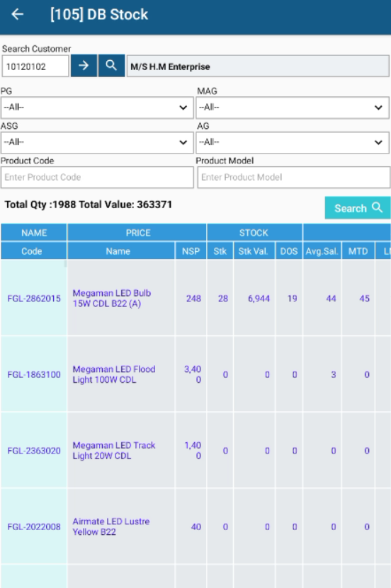391x588 pixels.
Task: Expand the PG dropdown
Action: pos(97,108)
